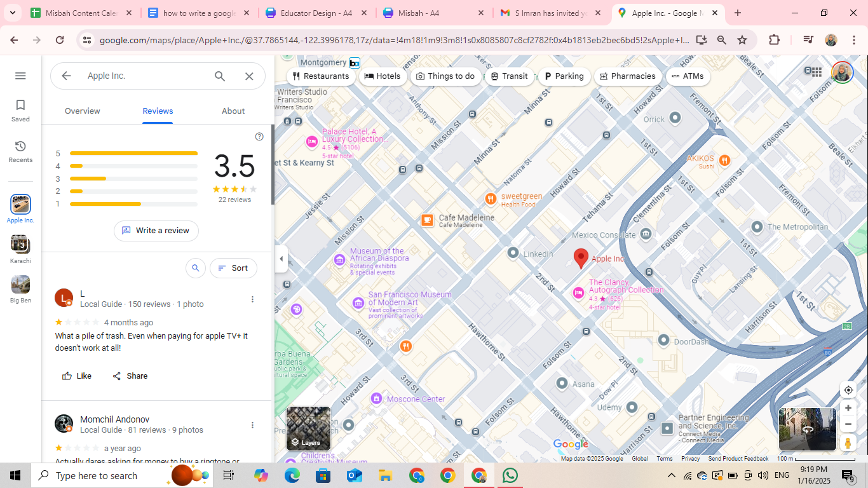Filter map by Hotels
This screenshot has width=868, height=488.
(x=383, y=76)
